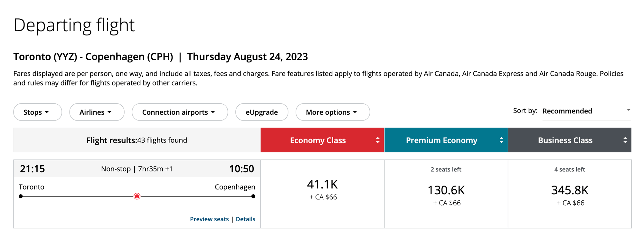Sort by Economy Class using arrows icon
Viewport: 644px width, 251px height.
(378, 140)
